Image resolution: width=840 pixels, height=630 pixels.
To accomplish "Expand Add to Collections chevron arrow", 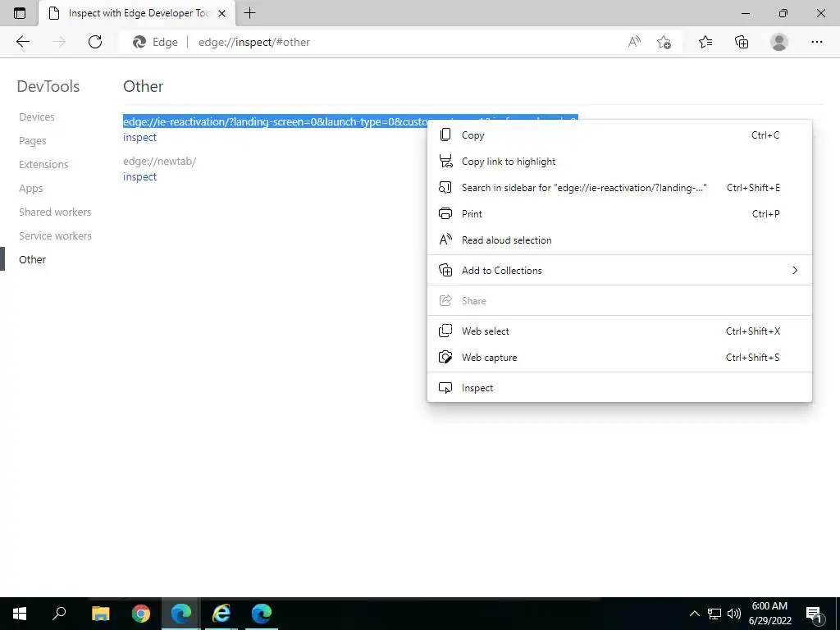I will pos(795,271).
